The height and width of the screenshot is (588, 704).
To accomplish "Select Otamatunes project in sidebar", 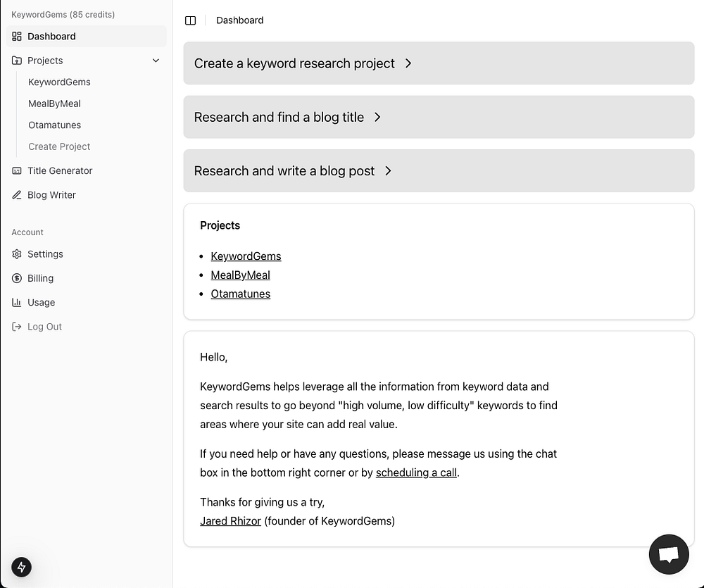I will tap(54, 125).
